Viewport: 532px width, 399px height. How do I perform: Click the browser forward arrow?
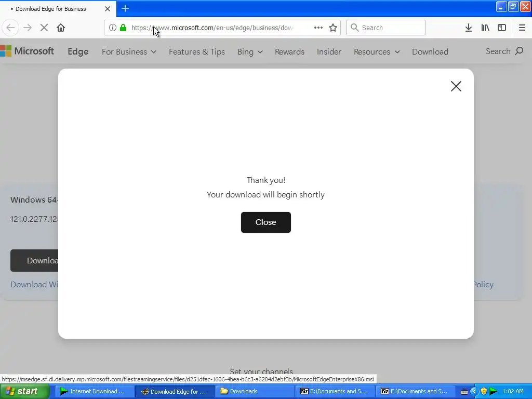pyautogui.click(x=28, y=28)
